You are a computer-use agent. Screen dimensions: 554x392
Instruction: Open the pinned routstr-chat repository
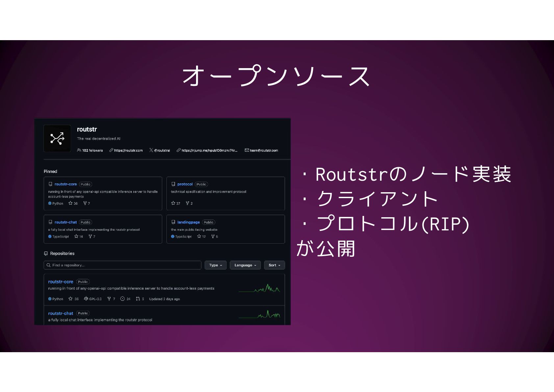[x=65, y=222]
